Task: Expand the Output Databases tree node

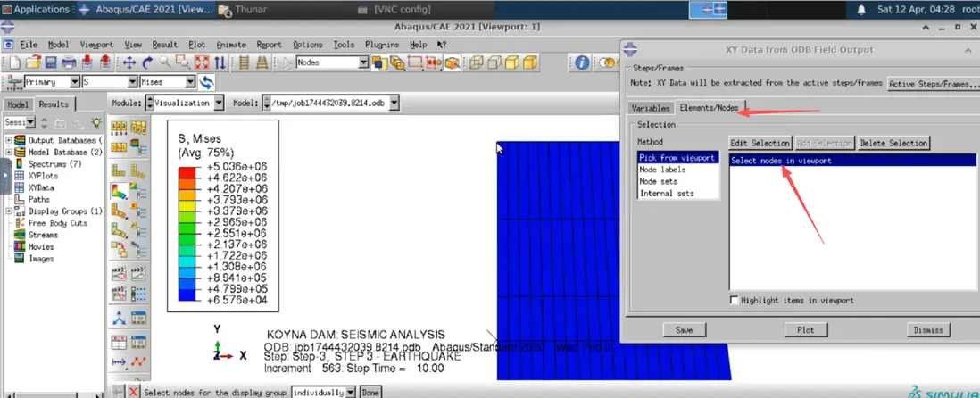Action: 9,141
